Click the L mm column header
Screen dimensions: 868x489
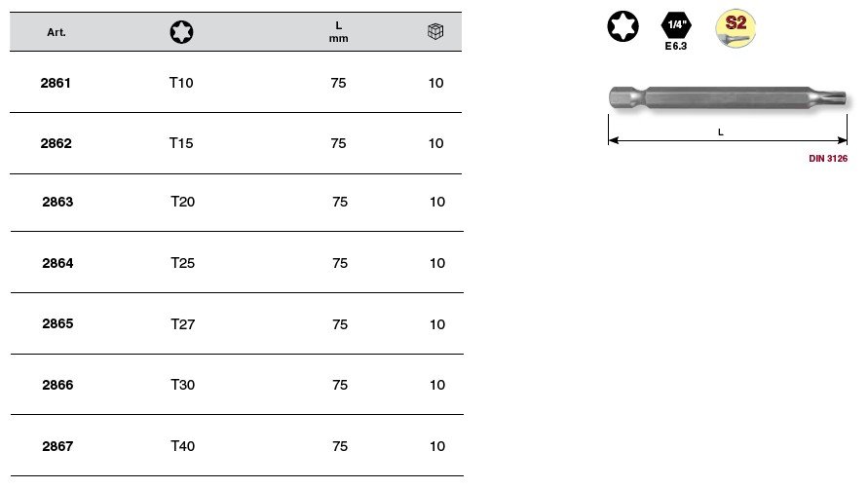click(x=338, y=32)
